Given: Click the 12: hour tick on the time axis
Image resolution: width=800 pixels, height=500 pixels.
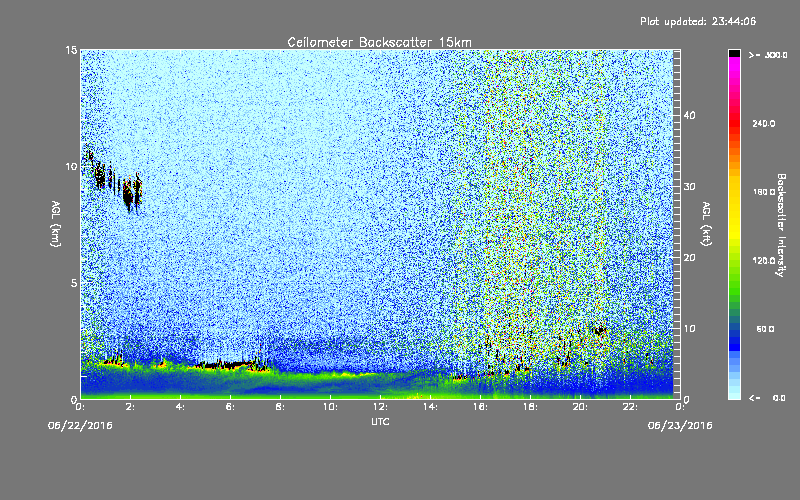Looking at the screenshot, I should tap(381, 407).
